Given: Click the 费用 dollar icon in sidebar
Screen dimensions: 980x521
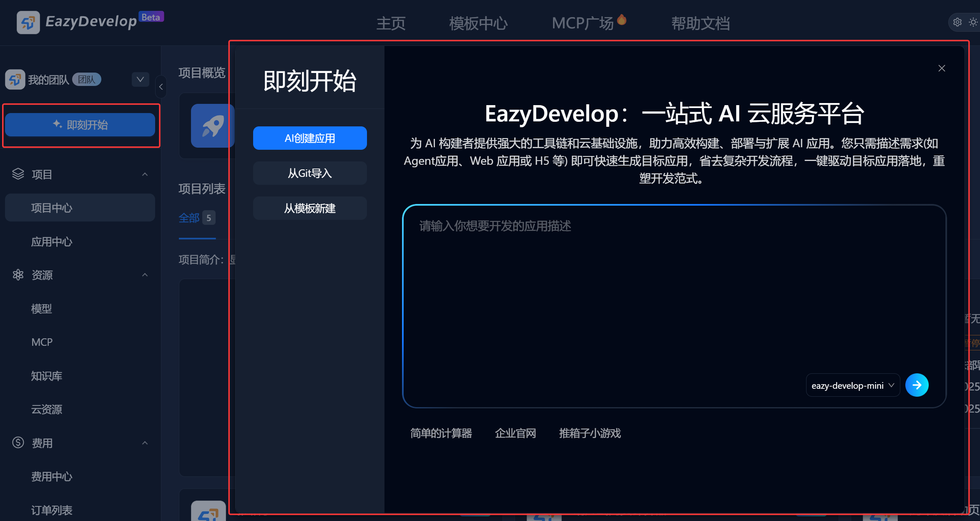Looking at the screenshot, I should click(18, 443).
